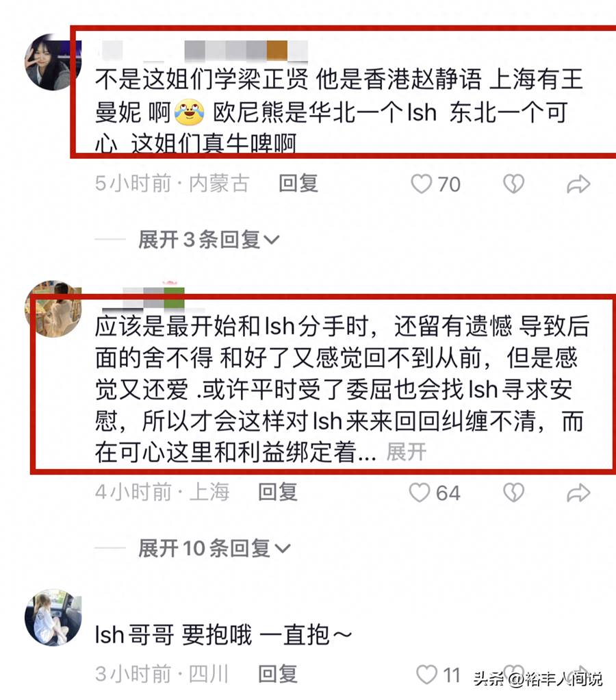Image resolution: width=616 pixels, height=700 pixels.
Task: Tap the comment text 'lsh哥哥 要抱哦'
Action: tap(174, 635)
